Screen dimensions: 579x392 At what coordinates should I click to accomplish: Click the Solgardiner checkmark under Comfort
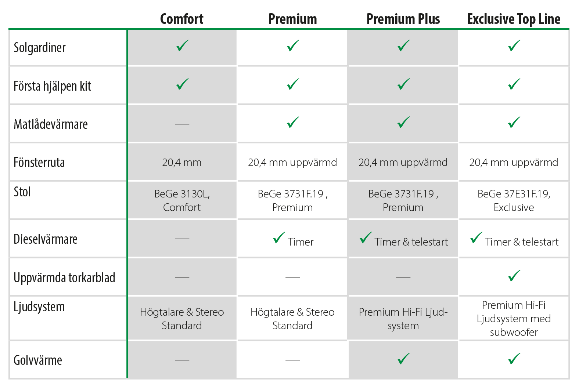182,46
